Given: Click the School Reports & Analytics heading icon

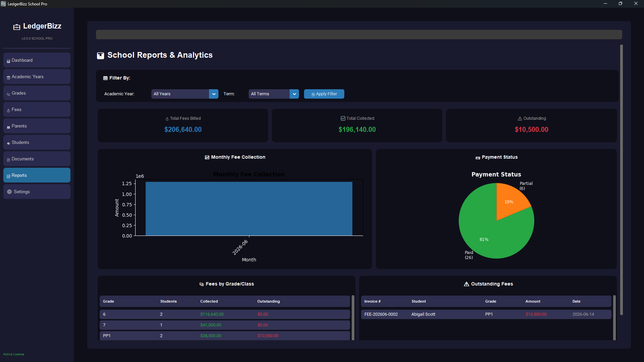Looking at the screenshot, I should [x=101, y=56].
